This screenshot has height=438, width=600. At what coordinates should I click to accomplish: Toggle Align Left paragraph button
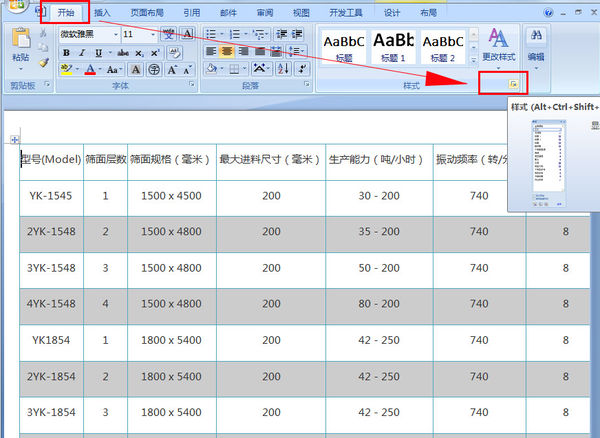pyautogui.click(x=211, y=51)
